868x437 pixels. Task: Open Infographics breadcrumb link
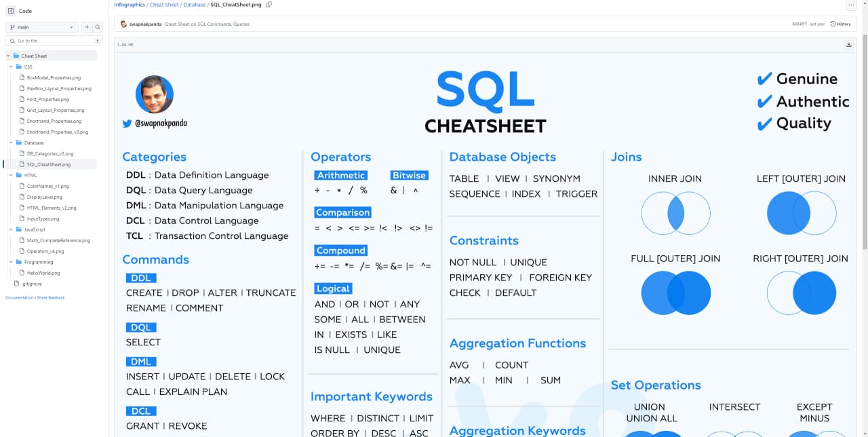tap(130, 5)
